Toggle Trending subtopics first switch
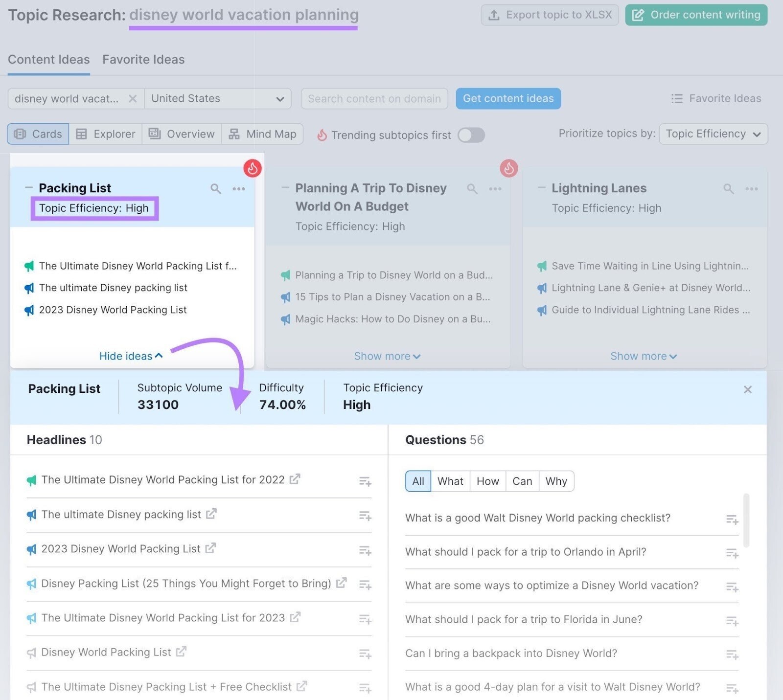Viewport: 783px width, 700px height. coord(471,135)
